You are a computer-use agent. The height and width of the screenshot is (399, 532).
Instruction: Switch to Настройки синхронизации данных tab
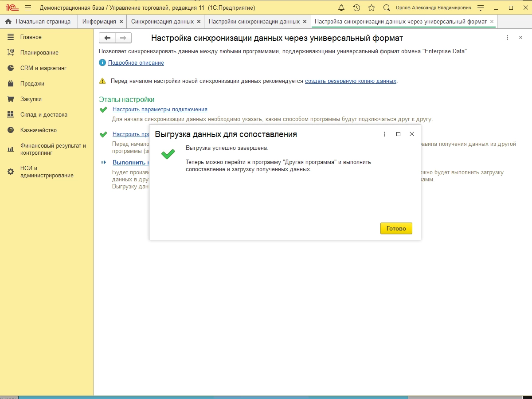[254, 21]
